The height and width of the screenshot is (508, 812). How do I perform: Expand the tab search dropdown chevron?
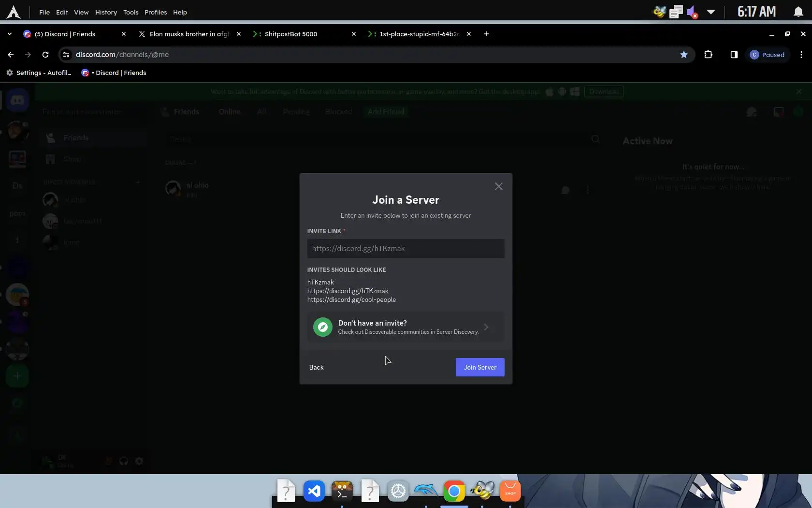[x=10, y=34]
